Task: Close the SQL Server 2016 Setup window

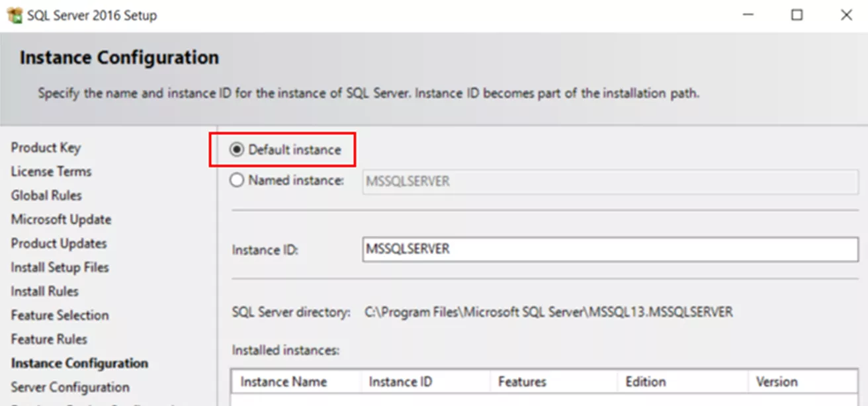Action: coord(846,15)
